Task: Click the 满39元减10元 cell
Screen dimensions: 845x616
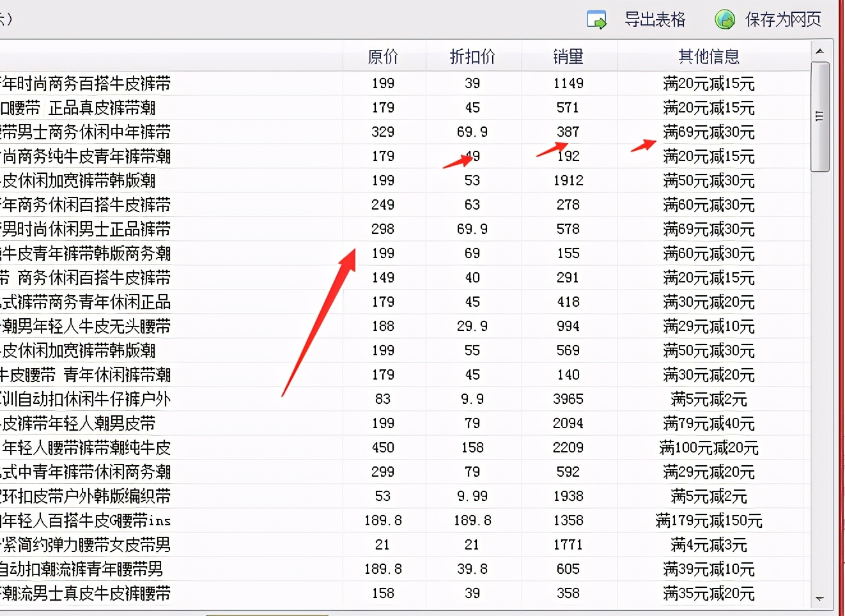Action: [x=709, y=569]
